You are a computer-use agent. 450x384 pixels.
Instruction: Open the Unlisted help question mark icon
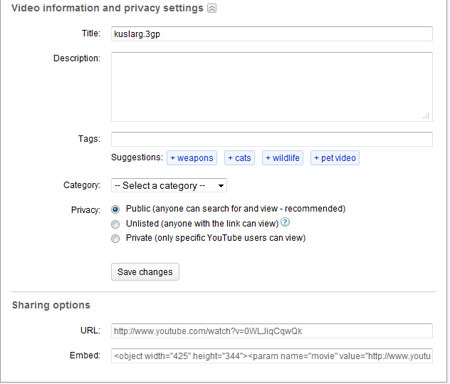click(x=285, y=222)
